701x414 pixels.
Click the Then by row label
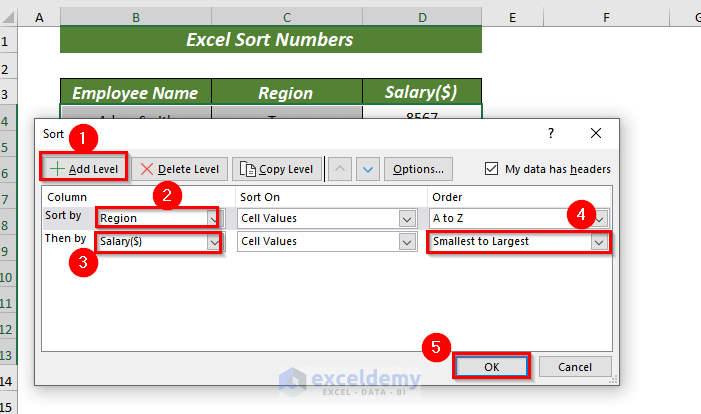65,238
